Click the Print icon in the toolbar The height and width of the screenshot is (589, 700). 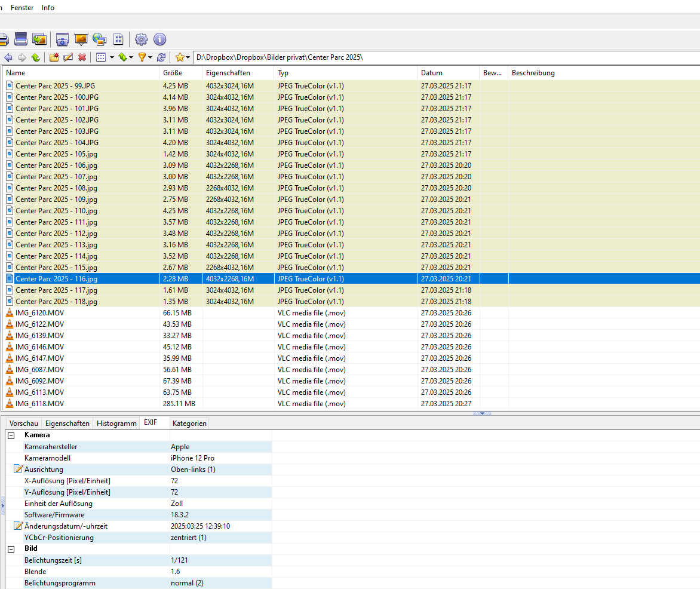[4, 39]
